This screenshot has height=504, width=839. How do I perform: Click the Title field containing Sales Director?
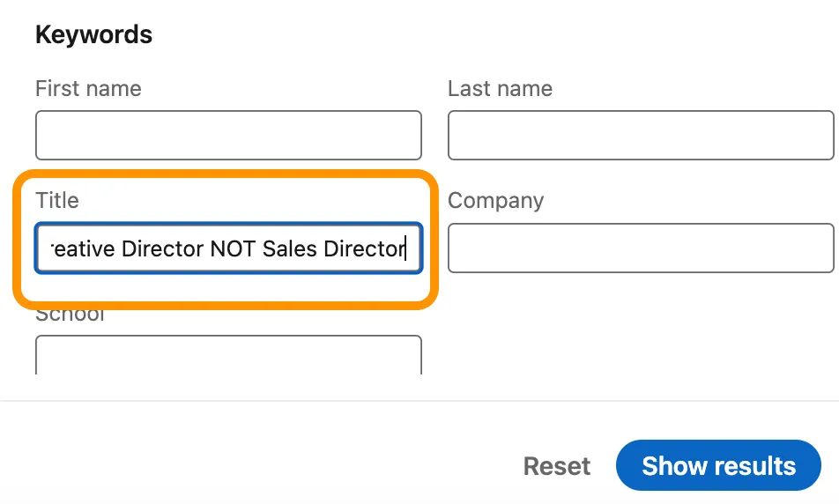coord(228,248)
